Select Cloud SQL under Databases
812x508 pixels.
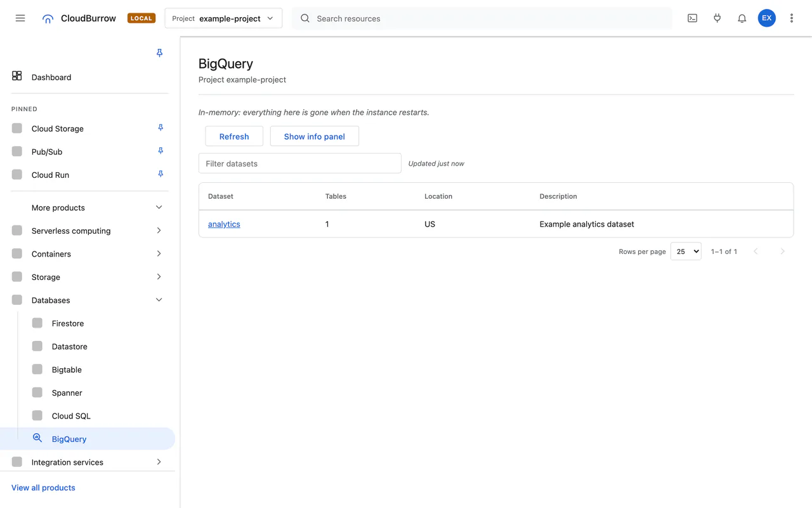pyautogui.click(x=71, y=416)
